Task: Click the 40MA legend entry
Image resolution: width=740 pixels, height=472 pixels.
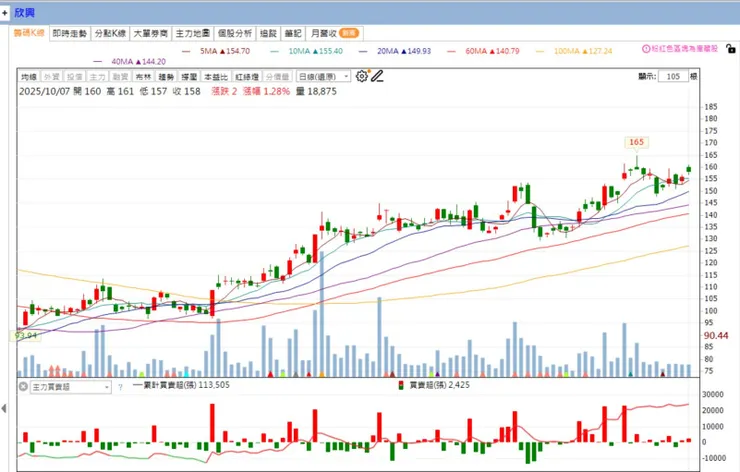Action: point(130,61)
